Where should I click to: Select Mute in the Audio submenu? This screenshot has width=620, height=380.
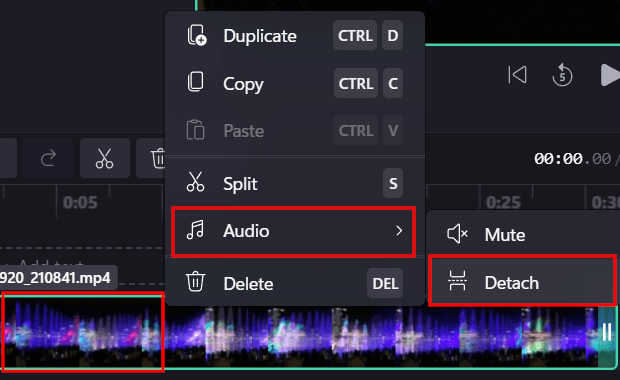pos(523,234)
